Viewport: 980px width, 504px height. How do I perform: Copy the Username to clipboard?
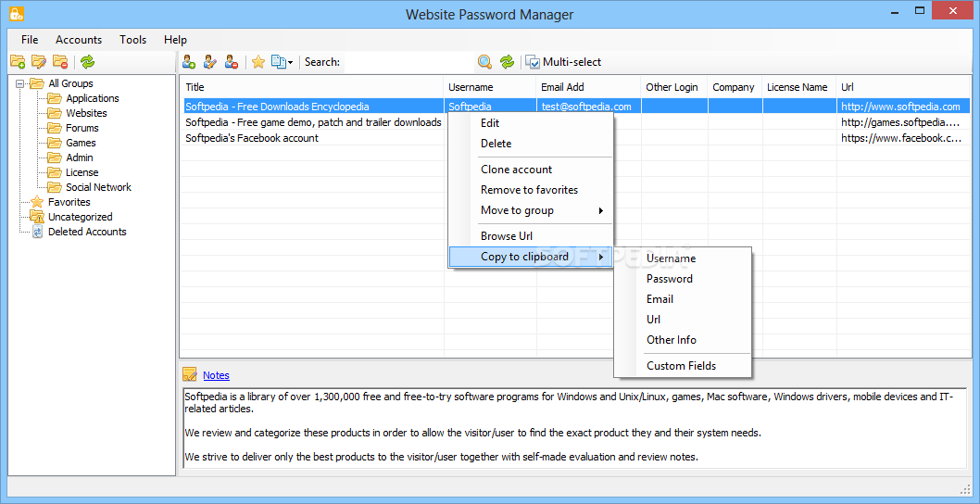point(683,258)
